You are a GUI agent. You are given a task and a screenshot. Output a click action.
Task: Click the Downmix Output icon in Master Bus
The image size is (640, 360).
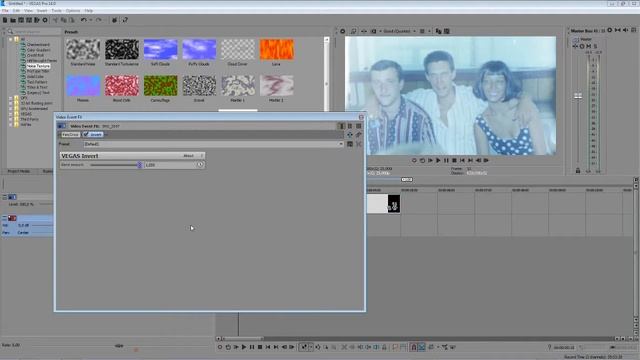(x=618, y=30)
